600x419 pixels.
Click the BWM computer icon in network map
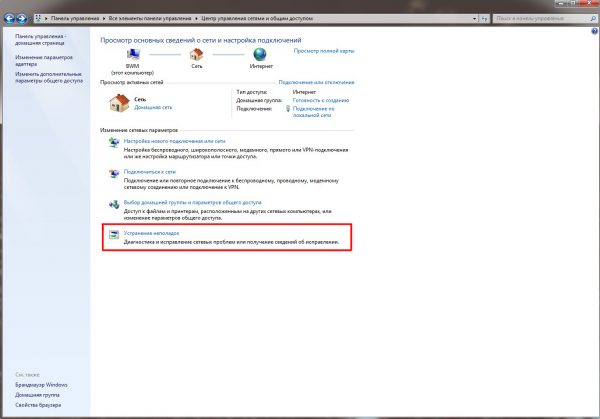[133, 55]
